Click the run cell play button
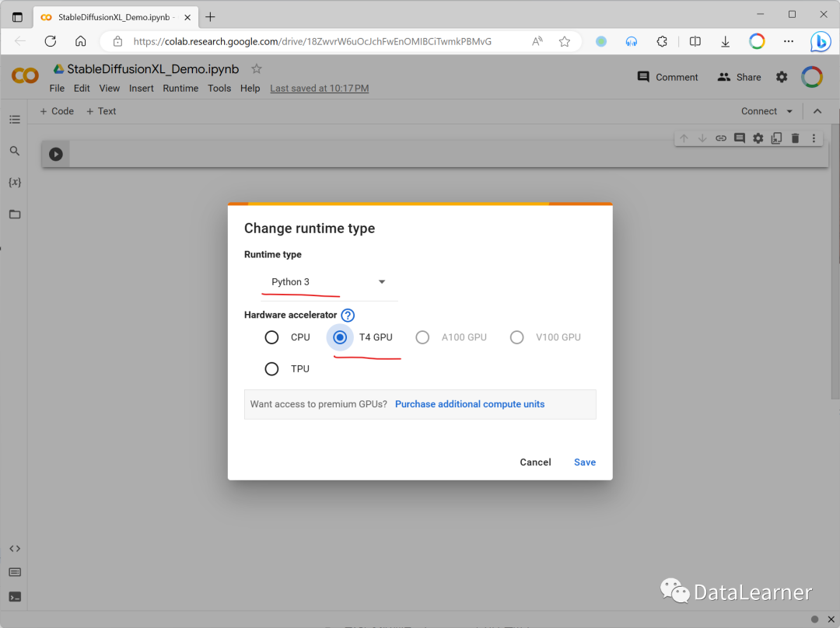 (x=56, y=154)
